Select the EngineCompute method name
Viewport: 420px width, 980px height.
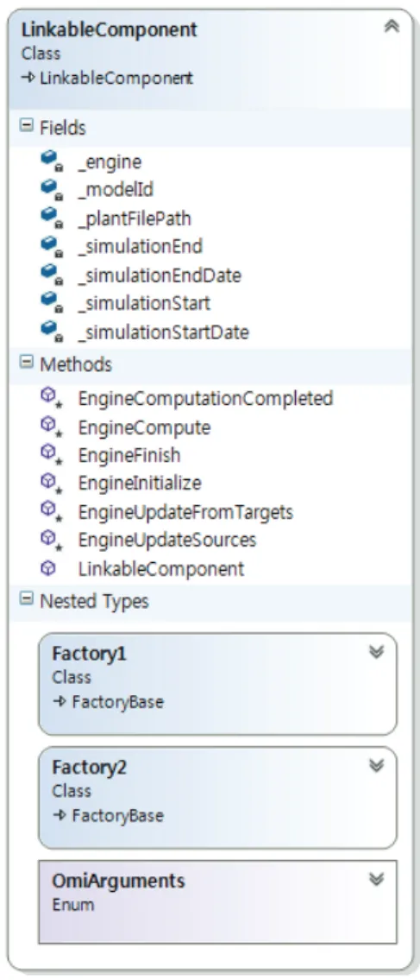pos(144,428)
